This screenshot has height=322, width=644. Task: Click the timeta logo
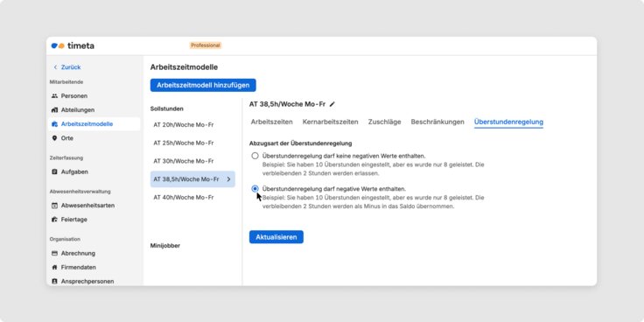coord(73,45)
